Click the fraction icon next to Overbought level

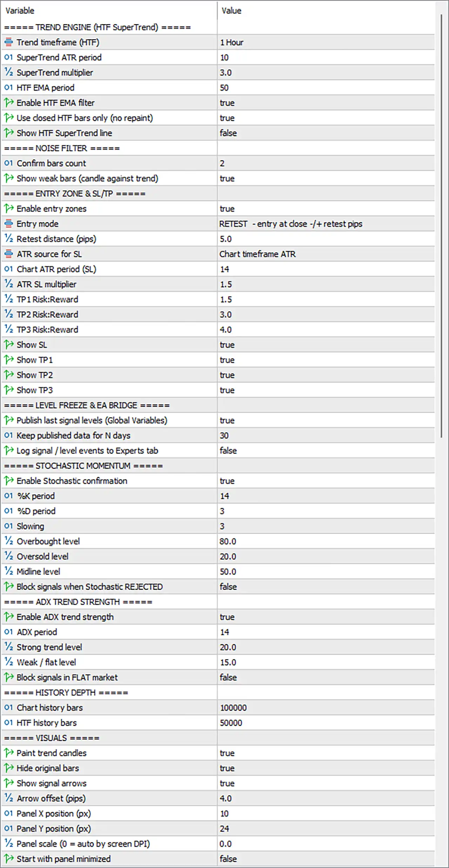[x=9, y=541]
